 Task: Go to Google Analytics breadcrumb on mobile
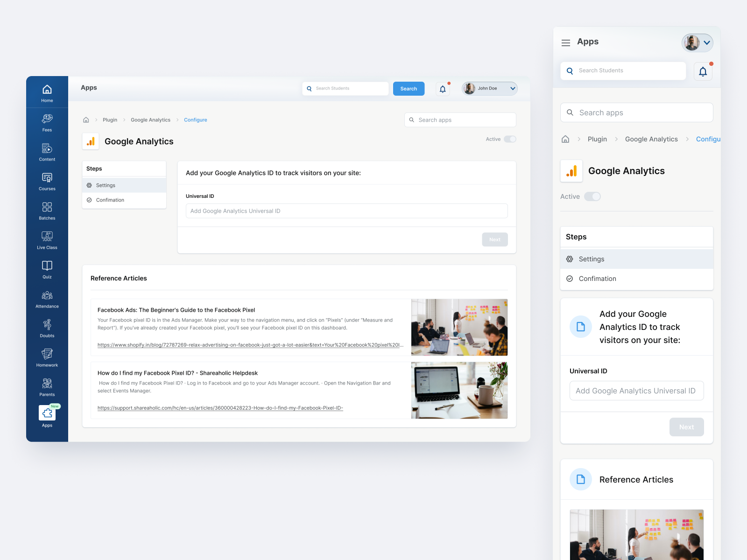[x=651, y=139]
